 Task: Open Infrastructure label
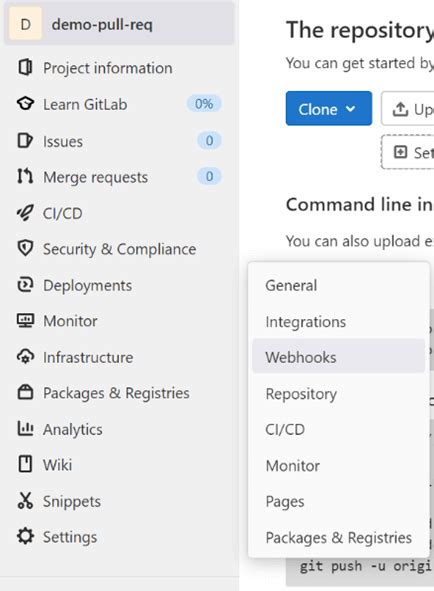coord(88,357)
